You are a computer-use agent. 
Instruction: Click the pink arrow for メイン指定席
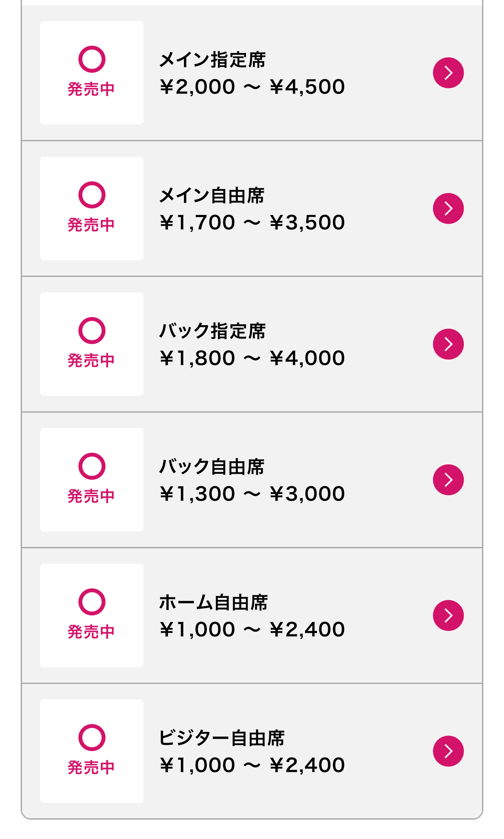pyautogui.click(x=448, y=73)
